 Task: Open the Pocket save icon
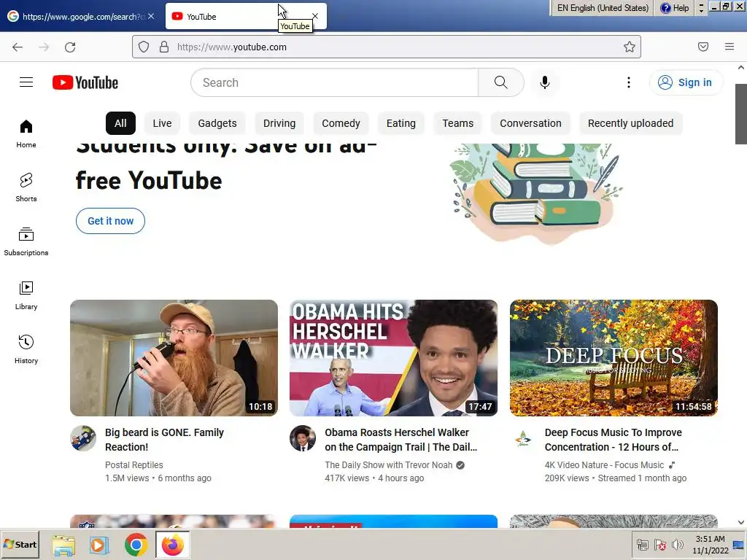[x=703, y=47]
